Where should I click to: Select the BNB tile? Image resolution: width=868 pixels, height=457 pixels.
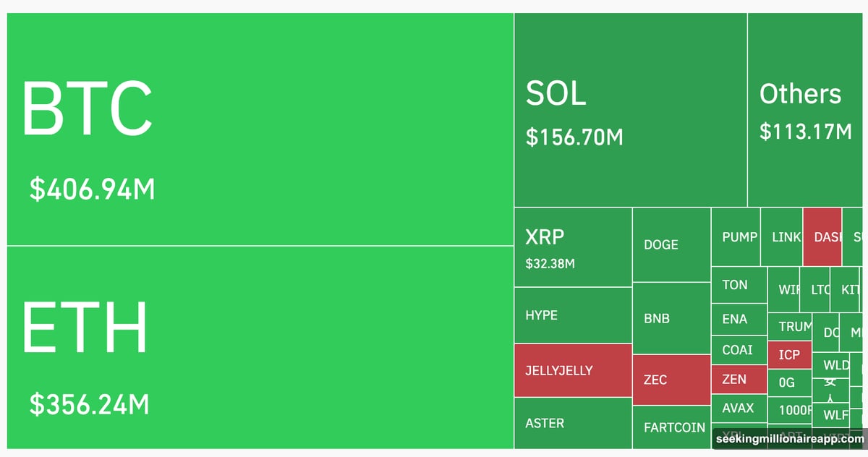[x=671, y=318]
